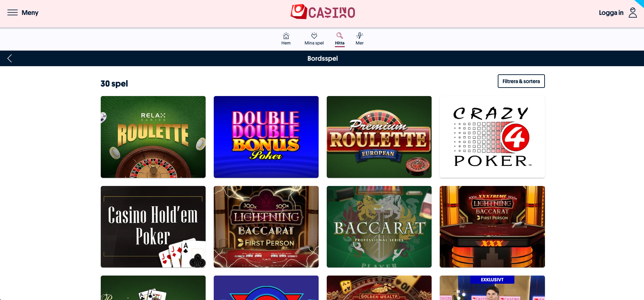Select the Hitta tab label

coord(340,43)
